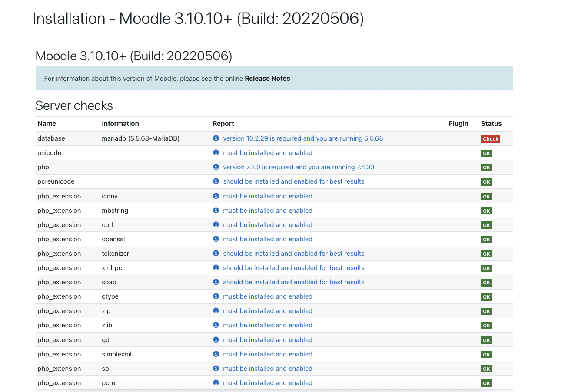Image resolution: width=588 pixels, height=392 pixels.
Task: Open the report link for the xmlrpc extension
Action: pos(293,268)
